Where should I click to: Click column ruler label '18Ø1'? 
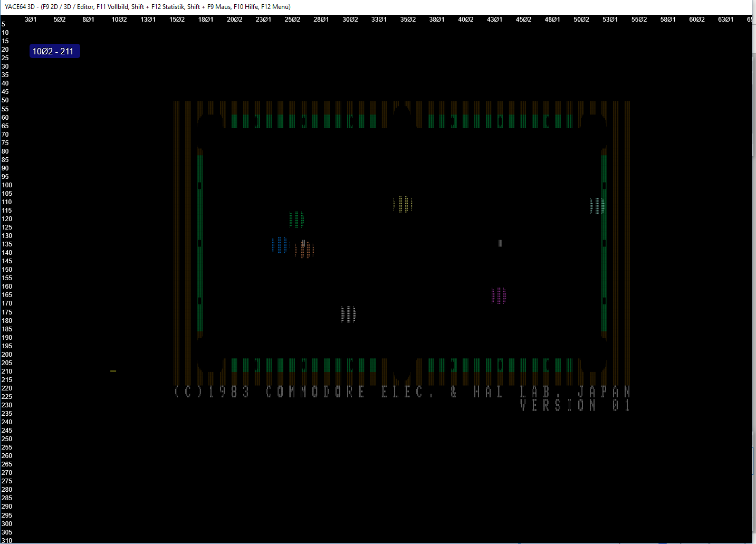(x=206, y=20)
